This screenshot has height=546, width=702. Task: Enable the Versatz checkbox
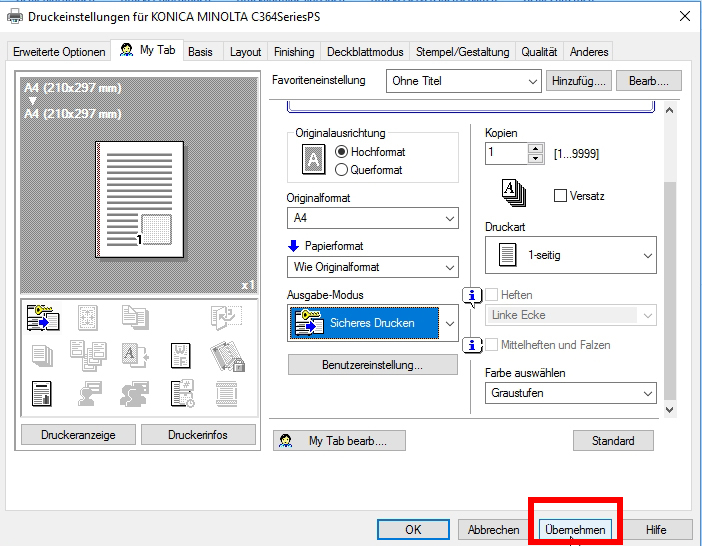[x=560, y=196]
